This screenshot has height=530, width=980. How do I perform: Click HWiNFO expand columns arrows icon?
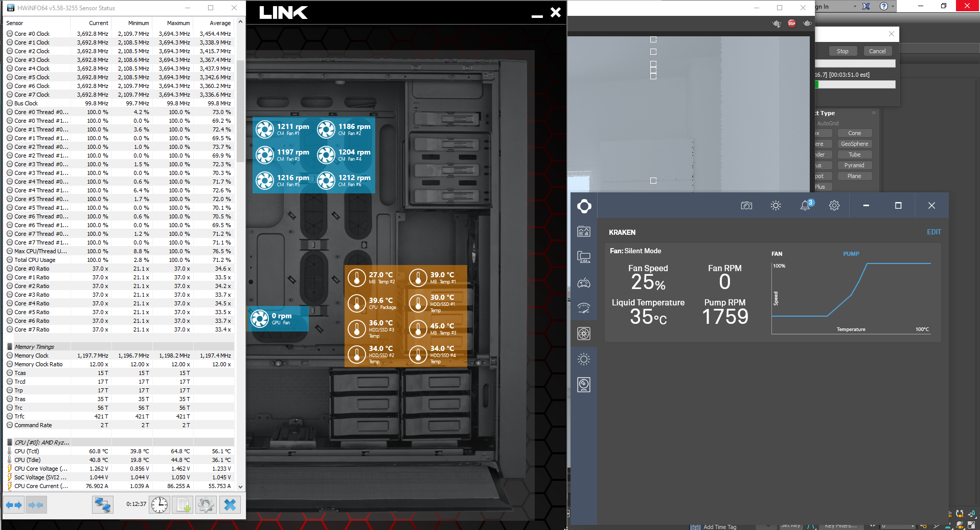coord(14,505)
